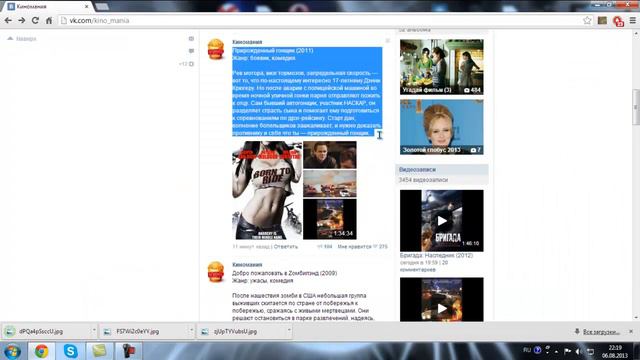Click the Наверх scroll-to-top link
Screen dimensions: 640x360
click(x=22, y=39)
